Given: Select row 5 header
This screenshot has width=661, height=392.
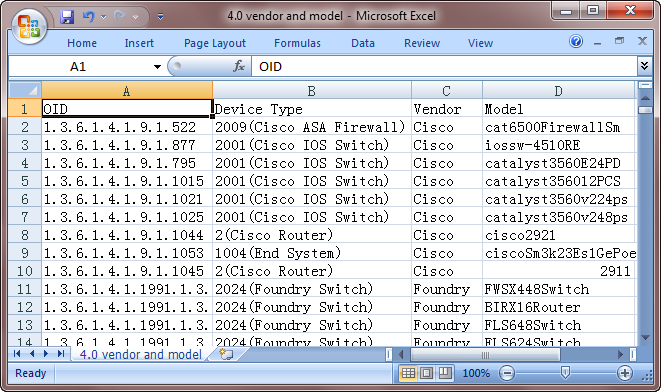Looking at the screenshot, I should tap(25, 181).
